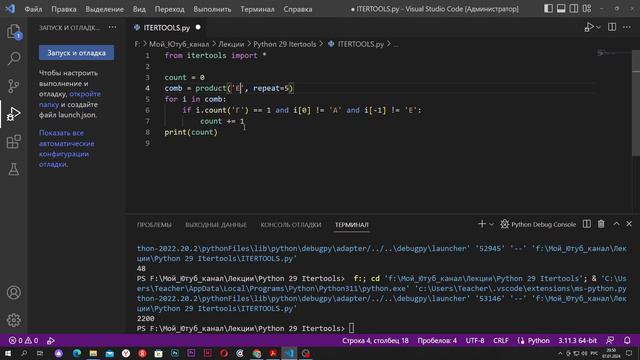The image size is (640, 360).
Task: Click the CRLF line ending status item
Action: (x=501, y=340)
